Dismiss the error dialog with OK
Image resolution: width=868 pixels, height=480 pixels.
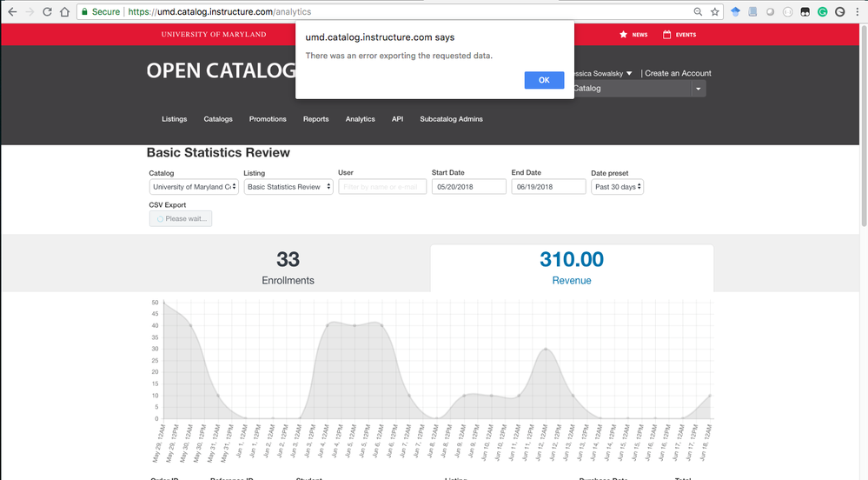(x=544, y=80)
